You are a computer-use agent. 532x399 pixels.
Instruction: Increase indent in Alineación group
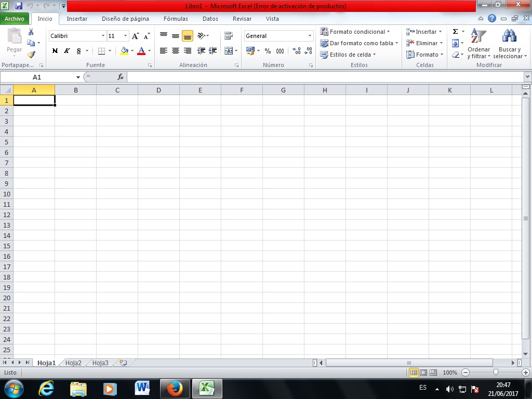point(212,51)
